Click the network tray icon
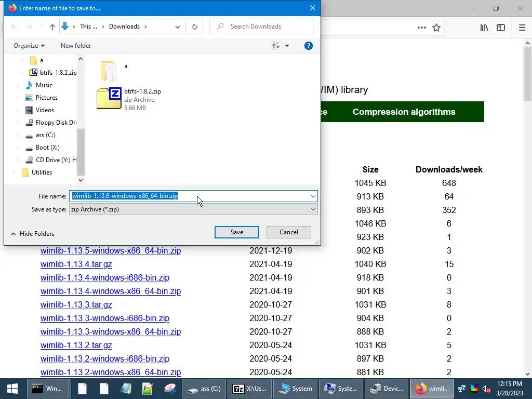The height and width of the screenshot is (399, 532). [x=462, y=389]
